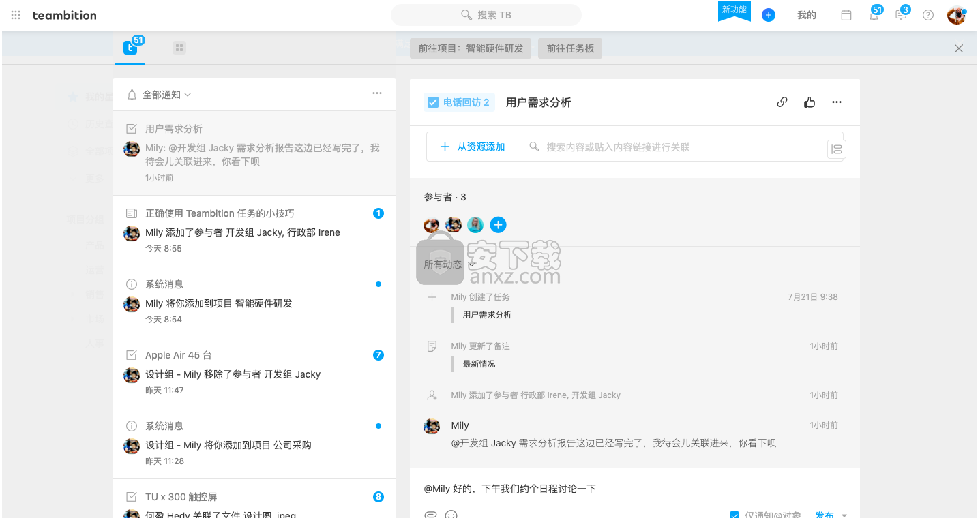The height and width of the screenshot is (518, 980).
Task: Click the comment input box with @Mily text
Action: [x=634, y=488]
